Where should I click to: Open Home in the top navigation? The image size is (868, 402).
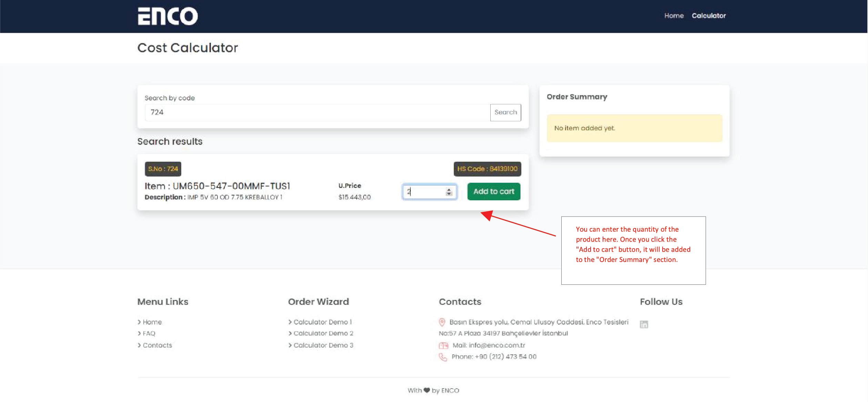(674, 16)
